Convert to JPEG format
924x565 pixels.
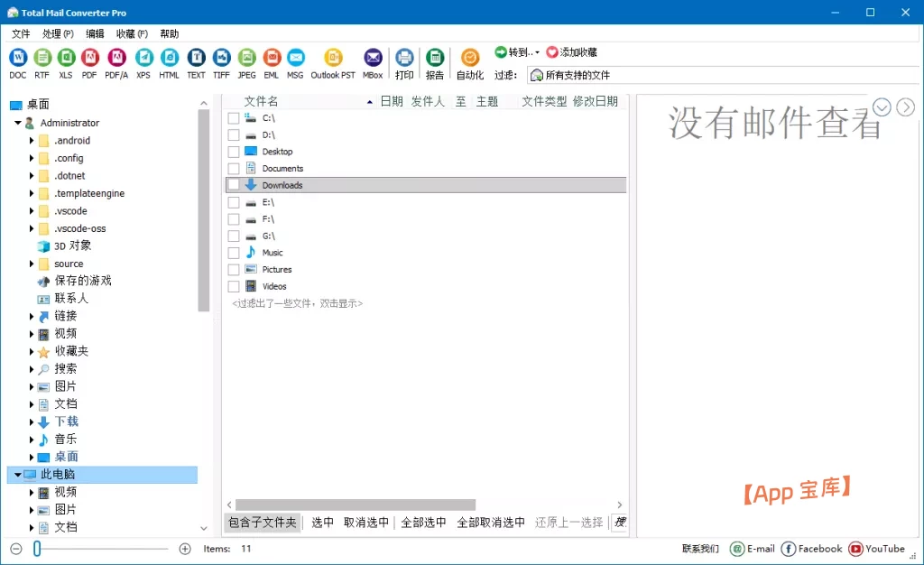point(247,63)
